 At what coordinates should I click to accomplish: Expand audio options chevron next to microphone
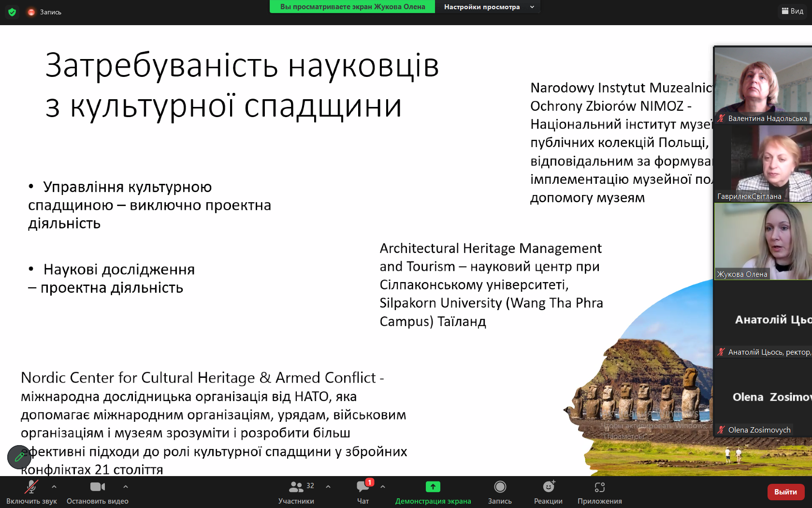tap(54, 487)
